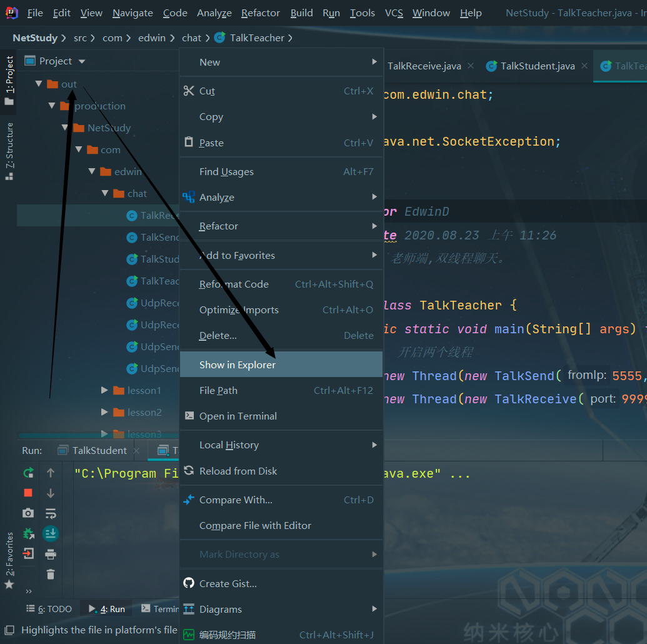647x644 pixels.
Task: Click the camera thread dump icon
Action: (28, 513)
